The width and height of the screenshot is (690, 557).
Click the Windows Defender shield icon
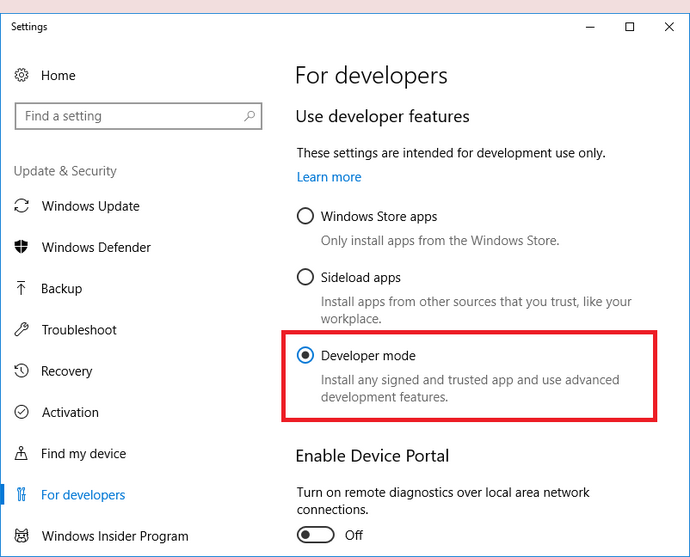(x=21, y=247)
